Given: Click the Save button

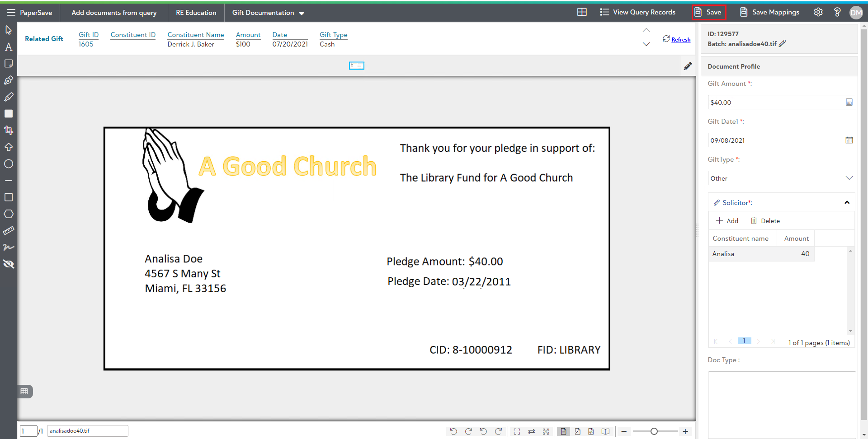Looking at the screenshot, I should (708, 12).
